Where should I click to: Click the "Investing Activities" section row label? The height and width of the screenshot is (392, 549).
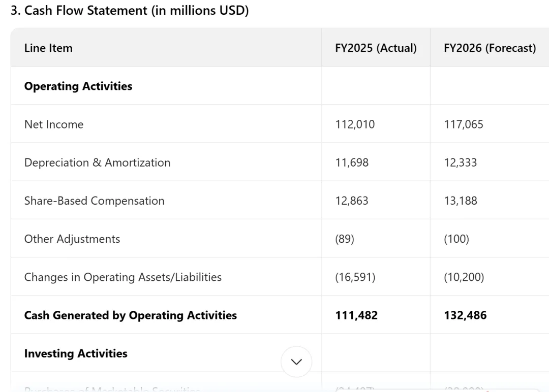pos(76,353)
